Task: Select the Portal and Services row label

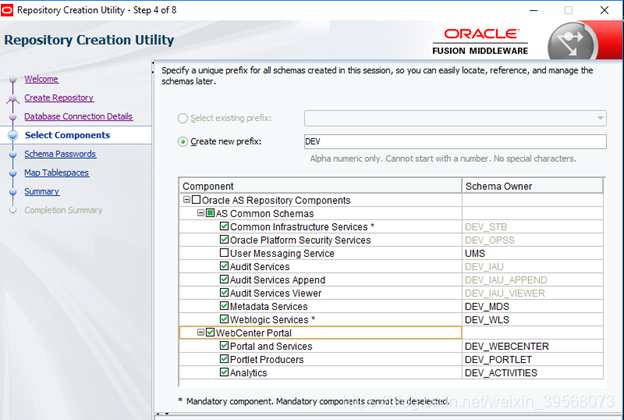Action: pyautogui.click(x=271, y=346)
